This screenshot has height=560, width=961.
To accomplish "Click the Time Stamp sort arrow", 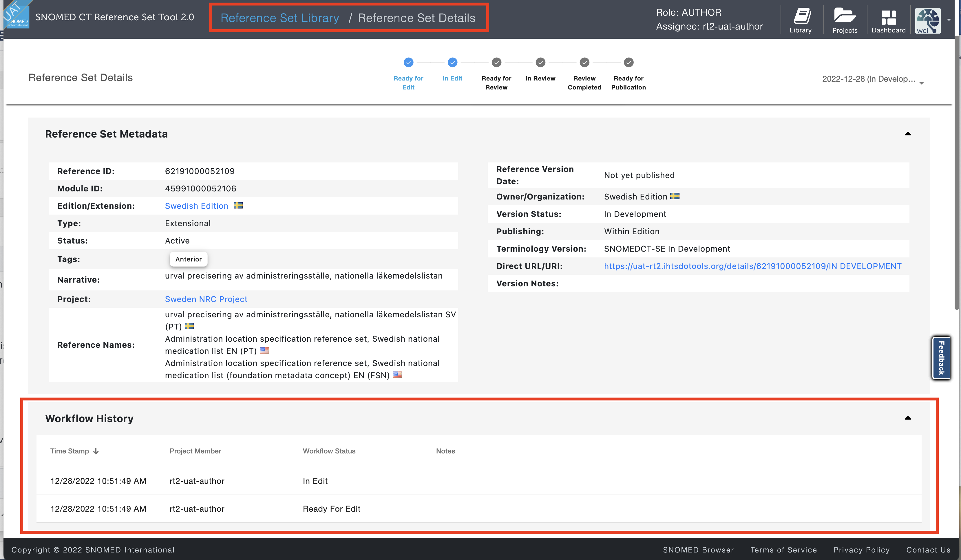I will coord(96,451).
